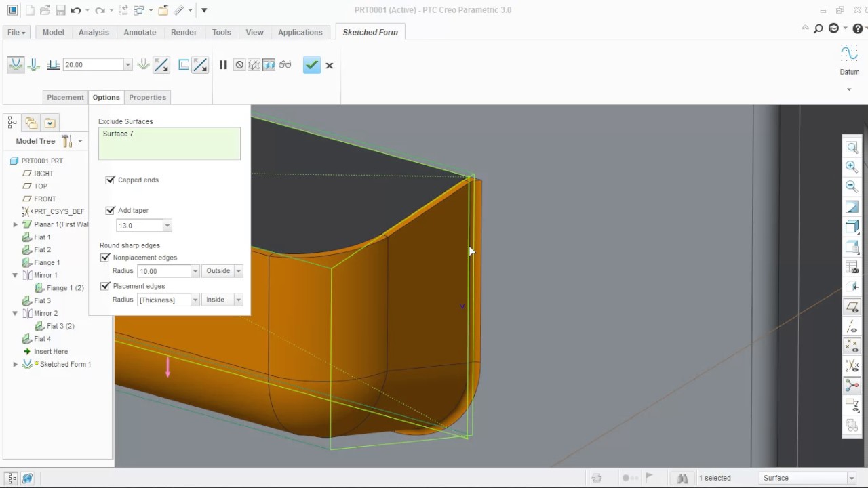Open the Placement panel tab
This screenshot has width=868, height=488.
pyautogui.click(x=66, y=98)
